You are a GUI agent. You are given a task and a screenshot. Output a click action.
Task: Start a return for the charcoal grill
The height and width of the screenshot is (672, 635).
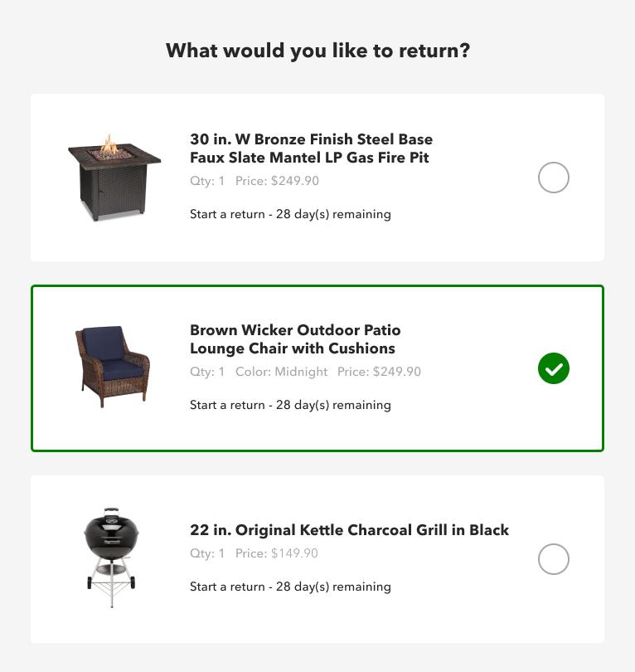pos(290,587)
